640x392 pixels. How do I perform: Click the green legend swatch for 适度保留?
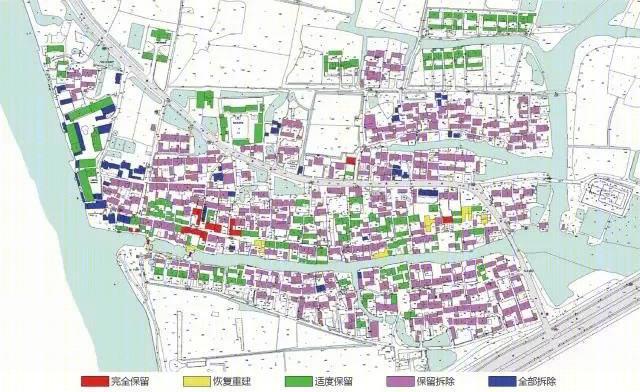click(x=298, y=381)
